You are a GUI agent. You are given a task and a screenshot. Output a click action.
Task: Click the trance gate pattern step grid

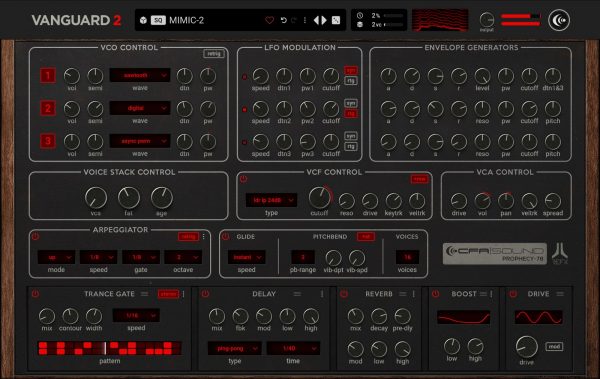pos(109,348)
